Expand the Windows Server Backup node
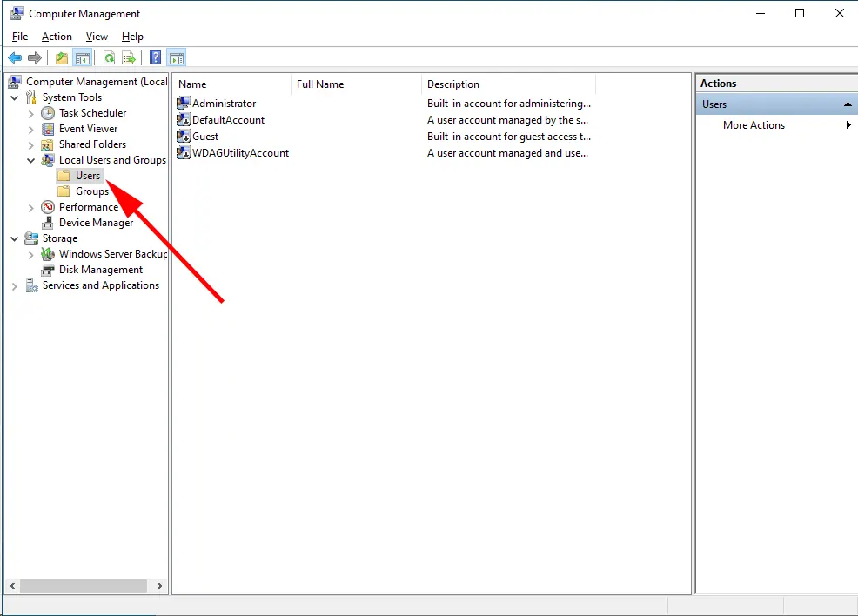Image resolution: width=858 pixels, height=616 pixels. [31, 255]
